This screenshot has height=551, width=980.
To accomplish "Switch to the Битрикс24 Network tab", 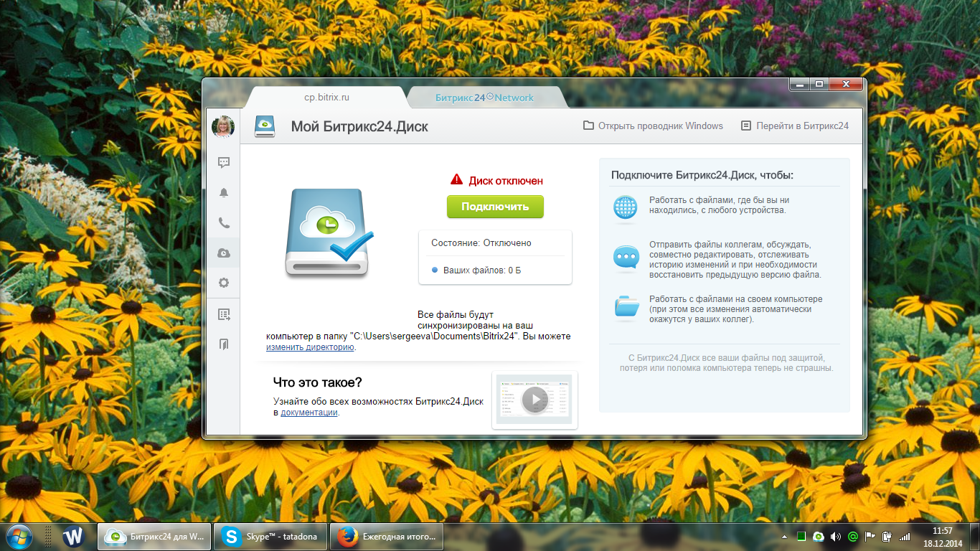I will pos(484,98).
